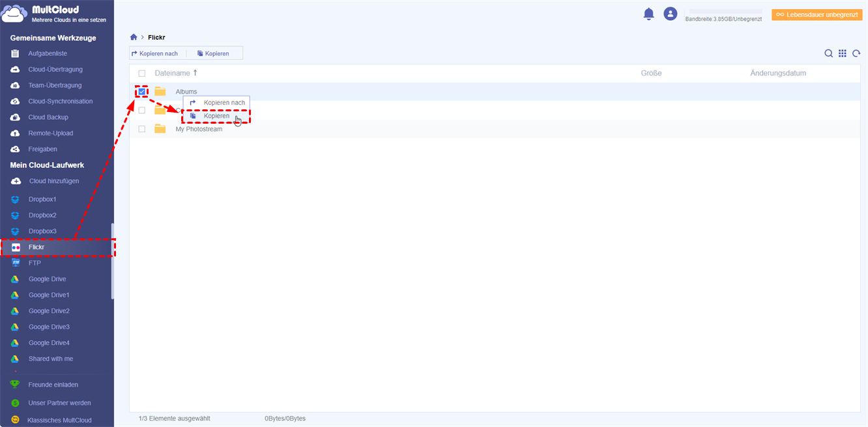Click the Unser Partner werden coin icon
This screenshot has height=427, width=868.
[15, 403]
